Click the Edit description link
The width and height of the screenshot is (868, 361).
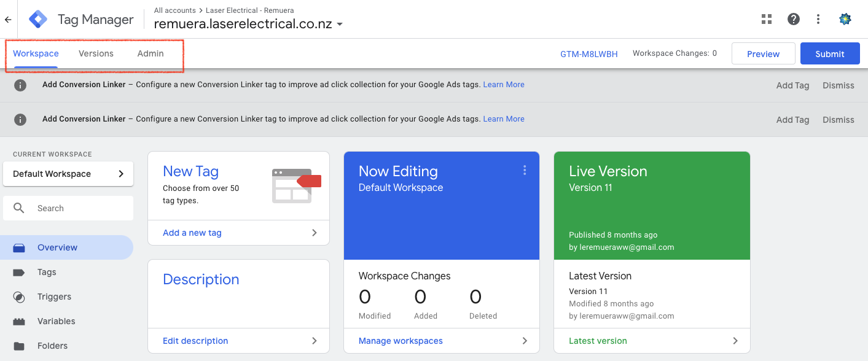[195, 341]
